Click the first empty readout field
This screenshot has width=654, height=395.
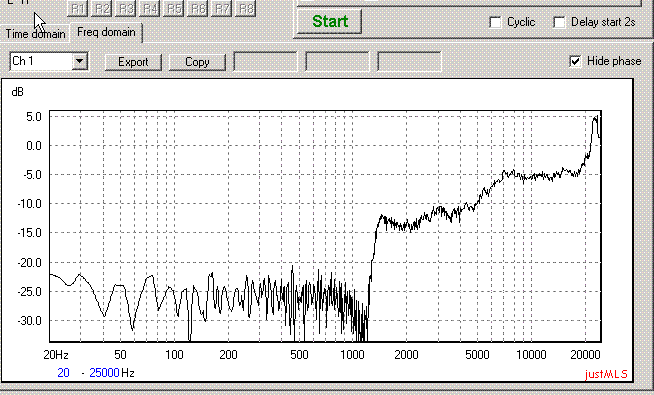tap(265, 62)
